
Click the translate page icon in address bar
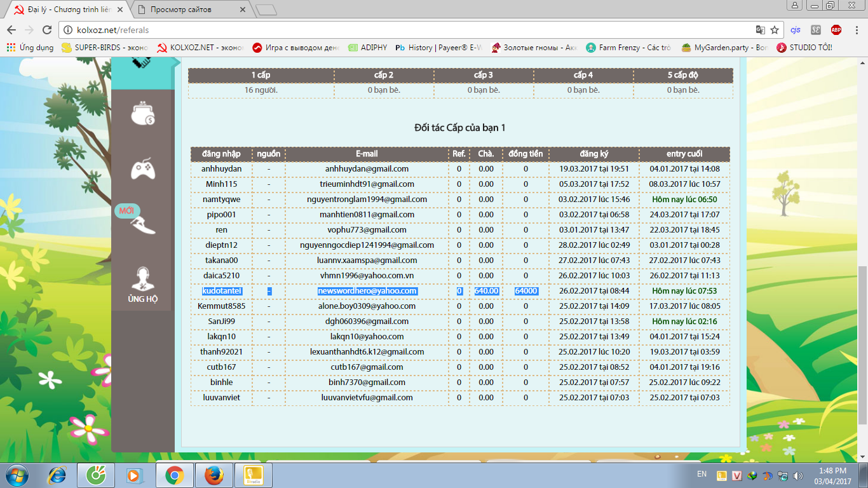coord(760,30)
